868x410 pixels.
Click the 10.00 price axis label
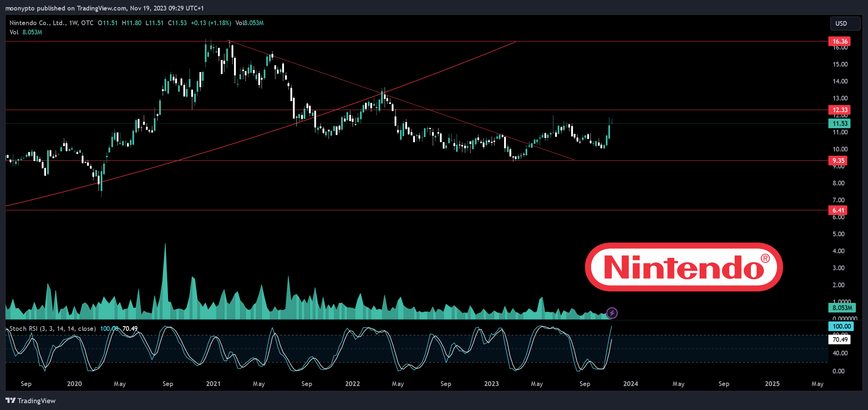[840, 150]
